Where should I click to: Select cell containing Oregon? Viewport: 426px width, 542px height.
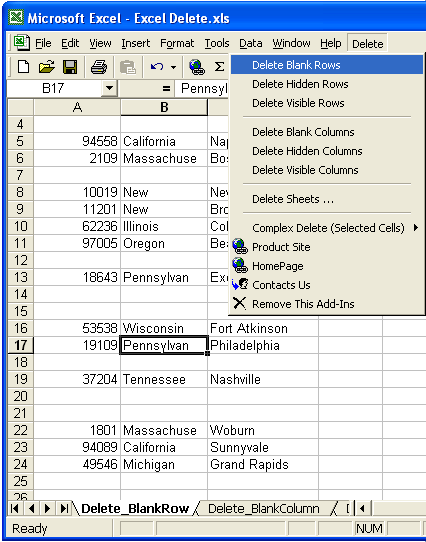164,243
